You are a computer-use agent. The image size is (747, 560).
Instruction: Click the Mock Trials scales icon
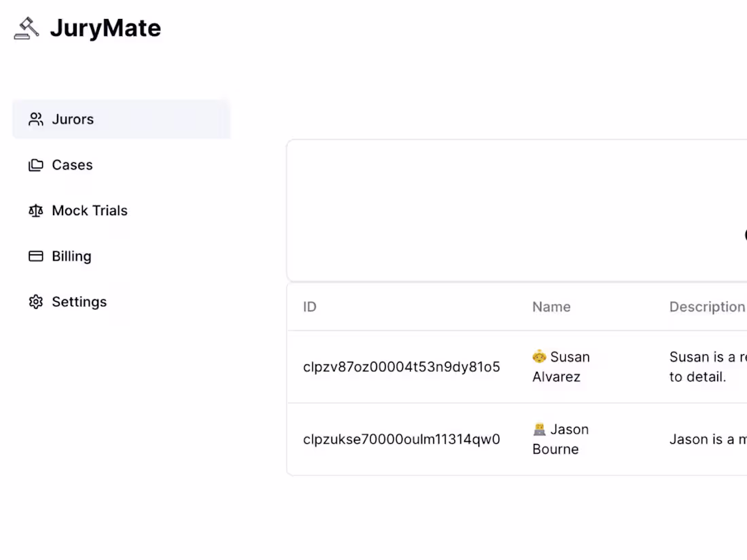[x=36, y=210]
